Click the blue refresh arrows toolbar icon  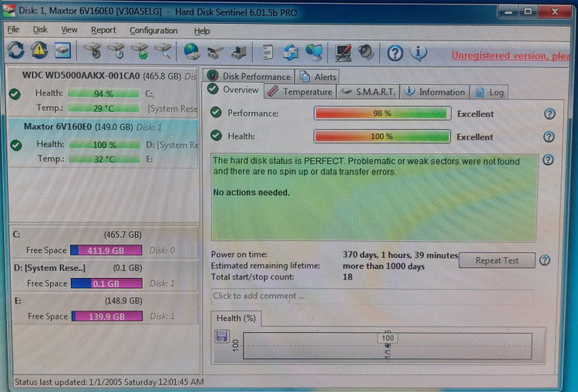tap(16, 50)
